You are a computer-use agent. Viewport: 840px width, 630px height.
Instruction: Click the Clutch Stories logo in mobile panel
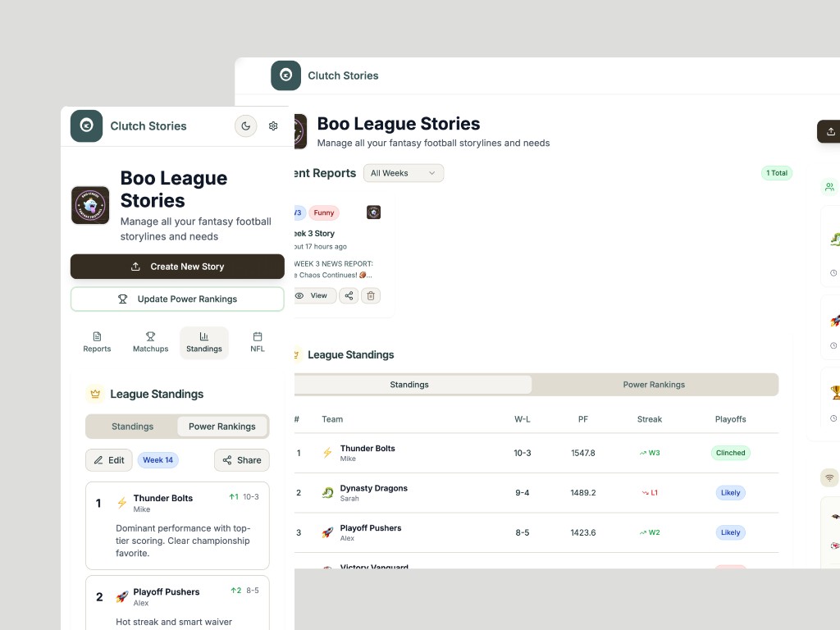click(86, 126)
